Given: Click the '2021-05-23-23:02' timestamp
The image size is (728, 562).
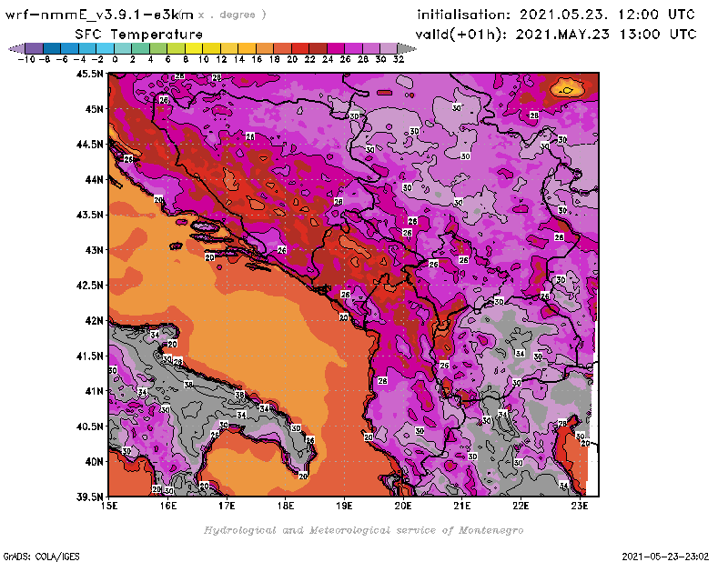Looking at the screenshot, I should pos(665,556).
